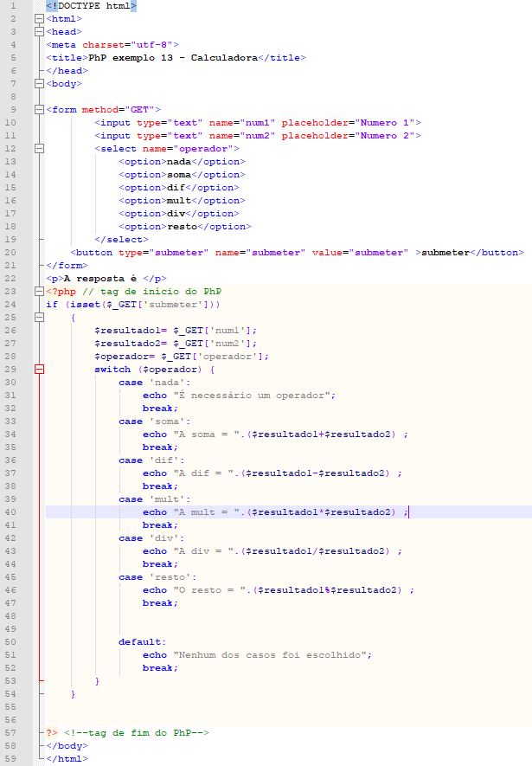Click the isset keyword in the if statement
532x766 pixels.
[x=85, y=305]
